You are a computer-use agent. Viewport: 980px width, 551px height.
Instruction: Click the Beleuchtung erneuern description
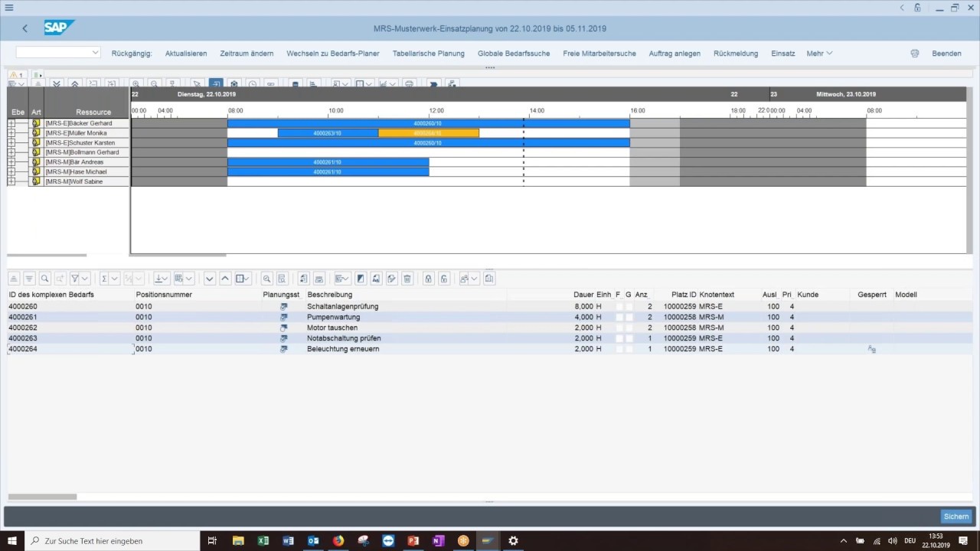tap(343, 349)
